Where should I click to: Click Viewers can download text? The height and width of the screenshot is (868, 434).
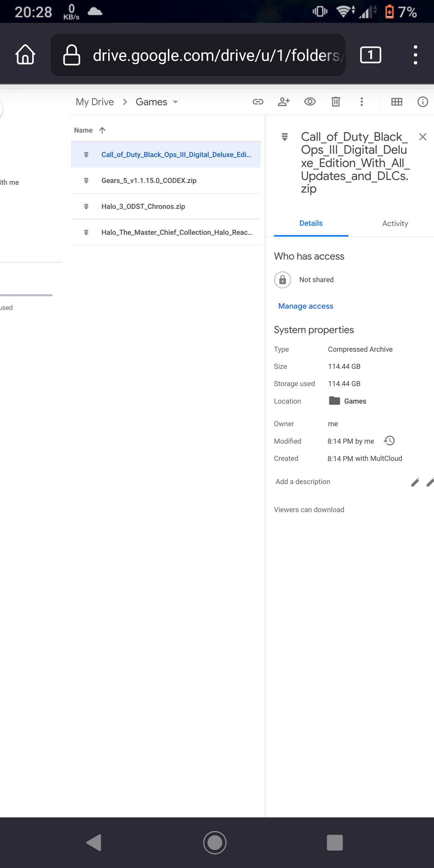(x=309, y=510)
